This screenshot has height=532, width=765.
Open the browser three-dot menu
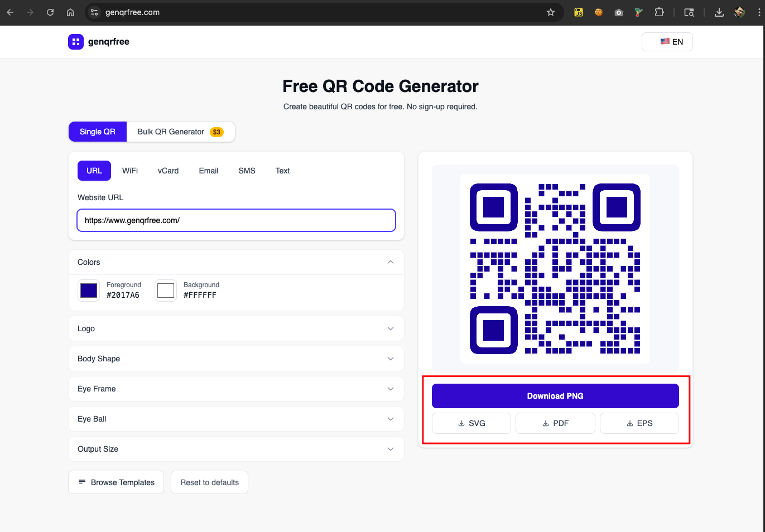point(759,12)
